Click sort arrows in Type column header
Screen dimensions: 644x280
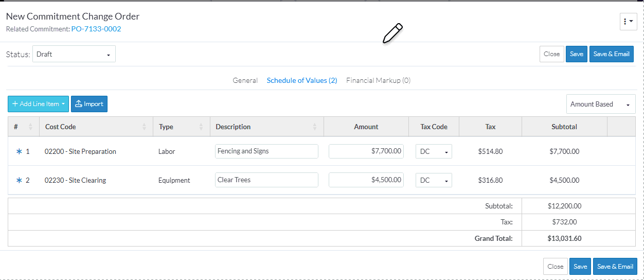click(201, 127)
